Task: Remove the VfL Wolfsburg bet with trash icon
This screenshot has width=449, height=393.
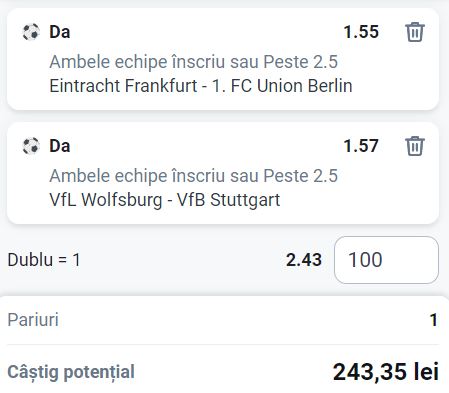Action: pyautogui.click(x=415, y=146)
